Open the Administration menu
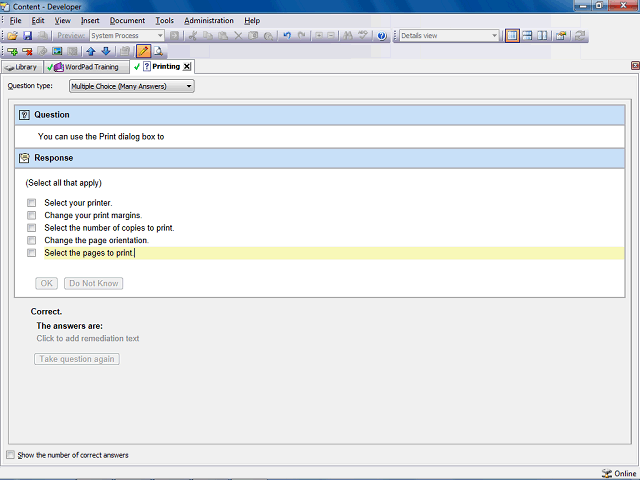Image resolution: width=640 pixels, height=480 pixels. click(x=209, y=20)
